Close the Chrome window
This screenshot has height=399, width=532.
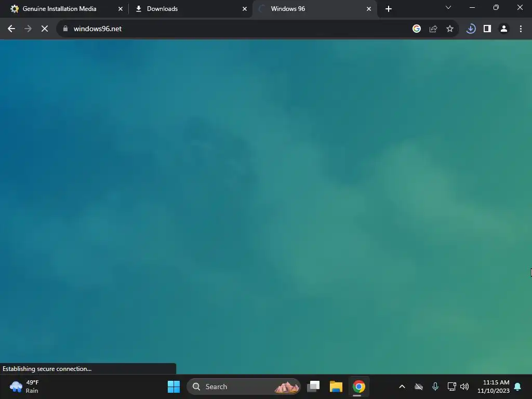(520, 7)
